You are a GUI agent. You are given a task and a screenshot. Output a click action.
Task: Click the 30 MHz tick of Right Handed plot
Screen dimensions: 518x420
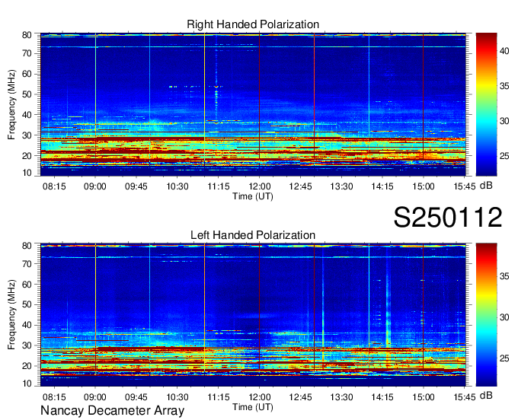click(x=27, y=135)
